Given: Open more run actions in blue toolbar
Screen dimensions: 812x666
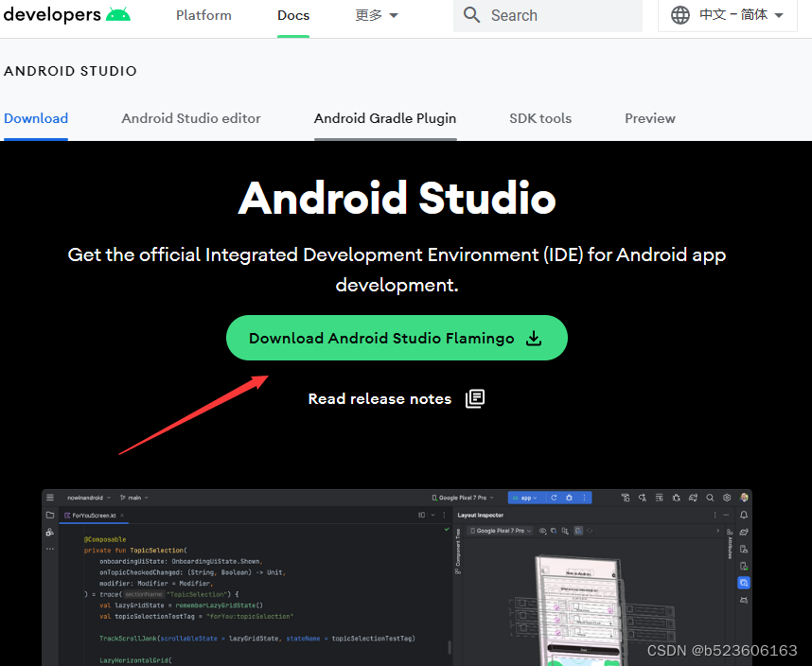Looking at the screenshot, I should (584, 498).
